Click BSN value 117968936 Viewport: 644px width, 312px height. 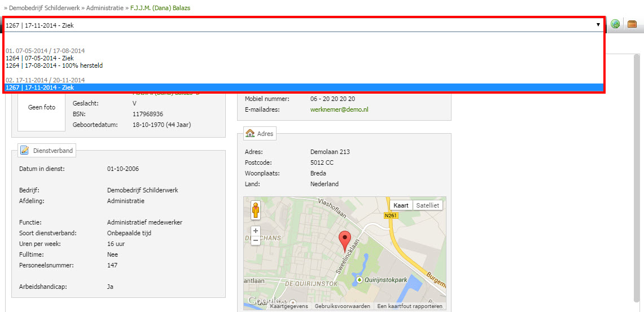(x=148, y=114)
